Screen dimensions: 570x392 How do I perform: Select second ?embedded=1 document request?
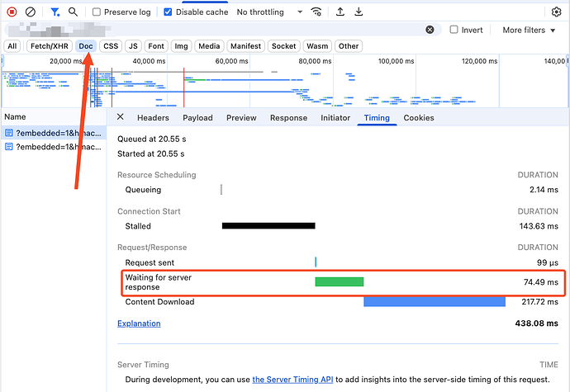coord(54,147)
